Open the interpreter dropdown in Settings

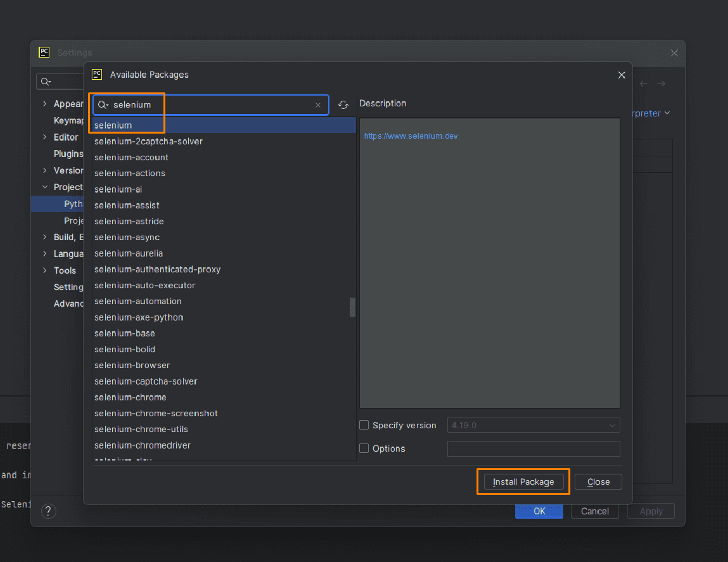(x=651, y=113)
